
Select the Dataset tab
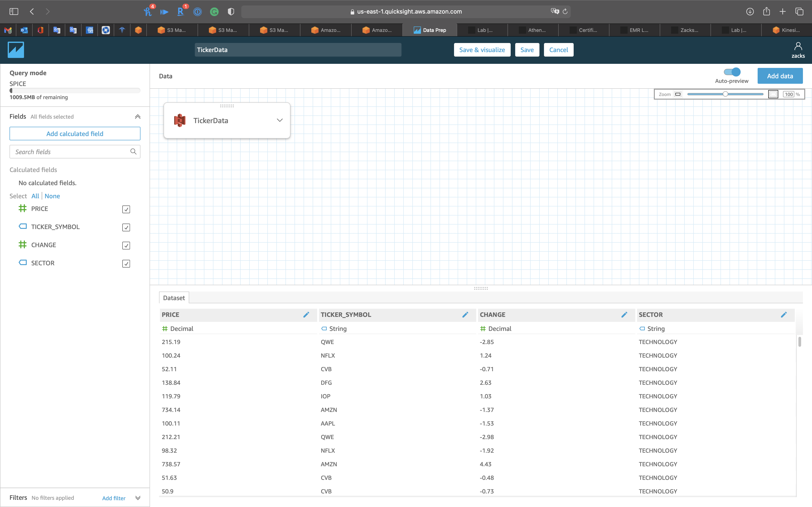[x=174, y=298]
